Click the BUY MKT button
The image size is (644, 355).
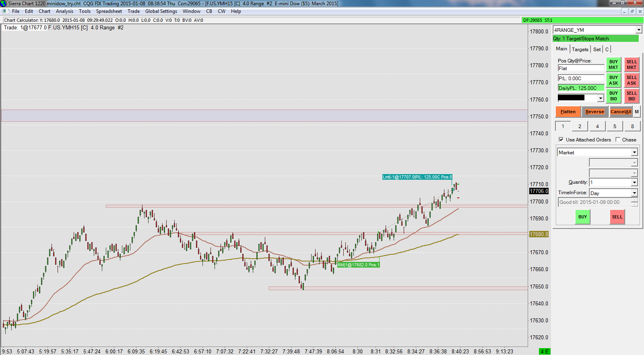pyautogui.click(x=613, y=64)
